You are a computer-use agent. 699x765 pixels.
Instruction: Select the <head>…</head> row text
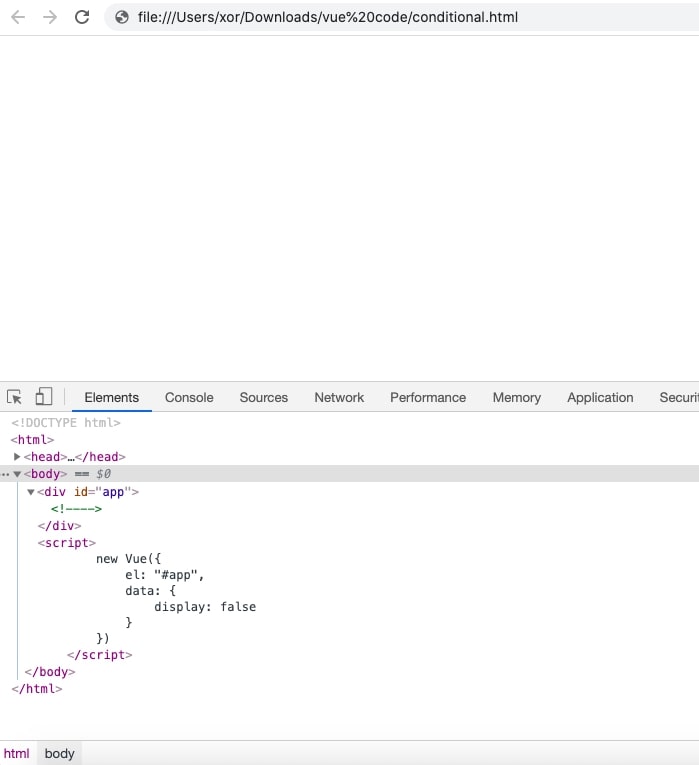75,457
